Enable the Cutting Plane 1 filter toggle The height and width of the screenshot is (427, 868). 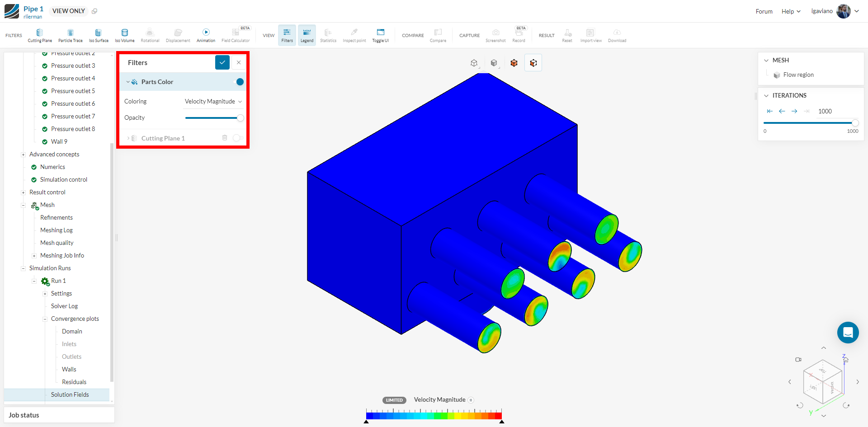238,138
